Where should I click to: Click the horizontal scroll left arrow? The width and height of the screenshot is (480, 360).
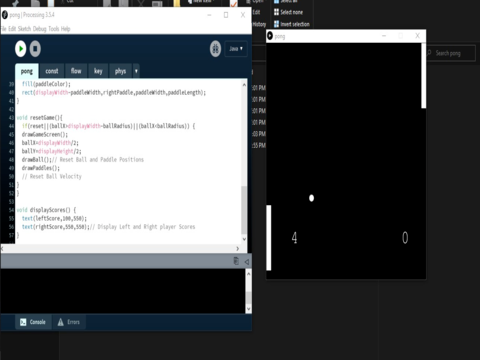2,248
